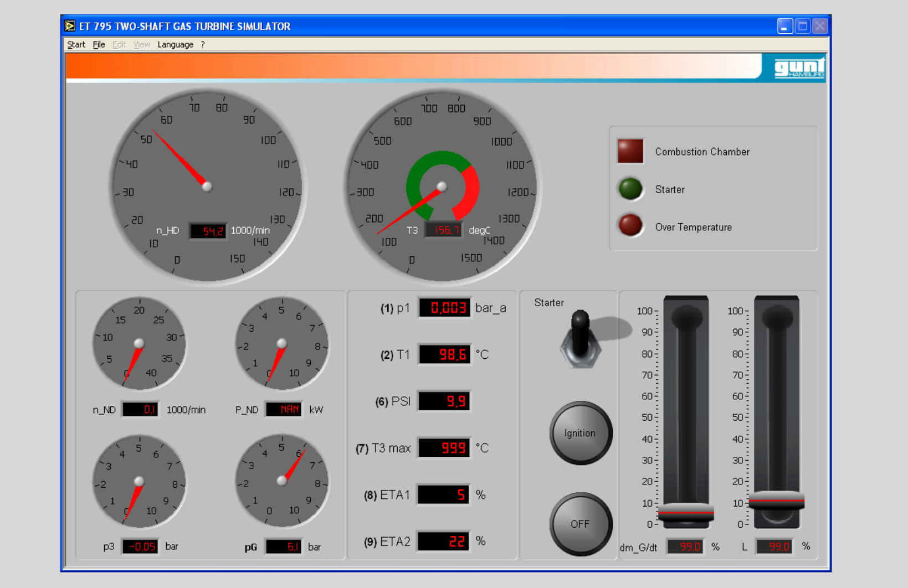Click the (1) p1 label
The image size is (908, 588).
coord(394,308)
